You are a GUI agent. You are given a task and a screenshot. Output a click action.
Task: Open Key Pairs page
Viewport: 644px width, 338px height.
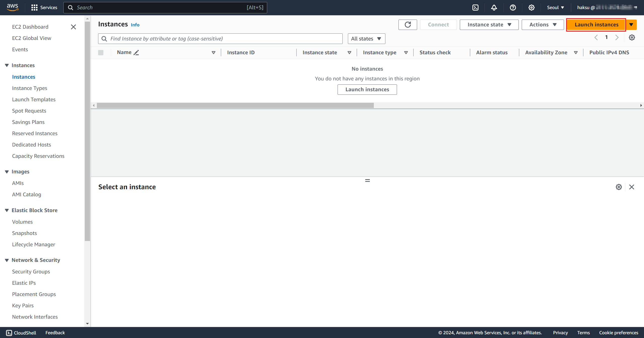tap(23, 306)
